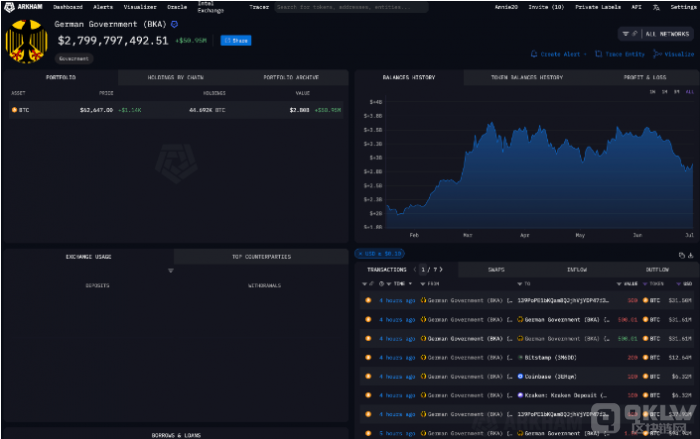Click the Government tag under the entity name
The width and height of the screenshot is (700, 439).
tap(74, 59)
